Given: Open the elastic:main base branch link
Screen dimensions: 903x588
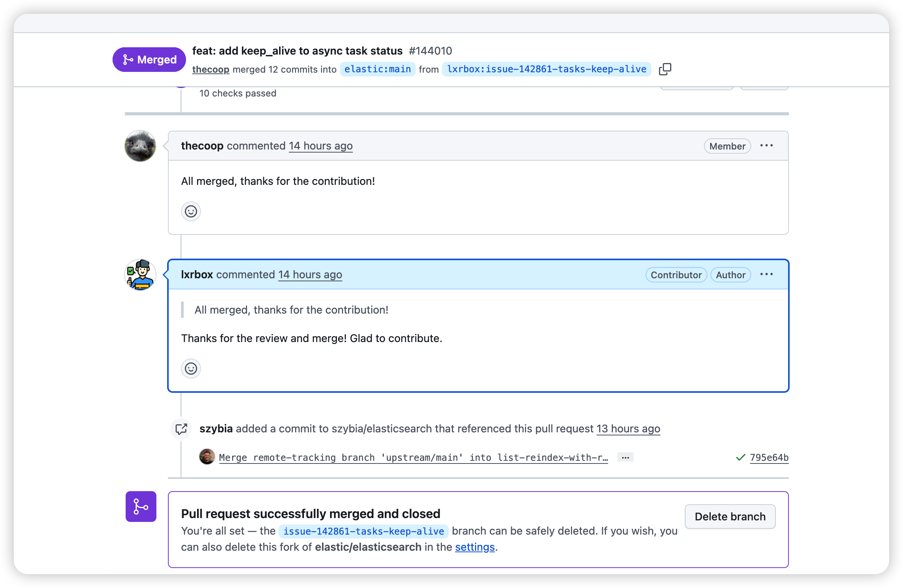Looking at the screenshot, I should (377, 69).
